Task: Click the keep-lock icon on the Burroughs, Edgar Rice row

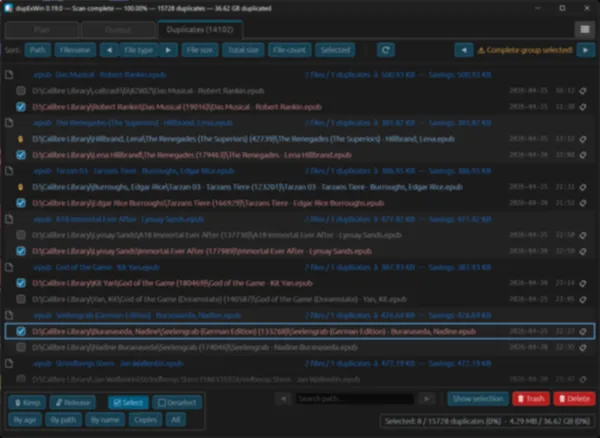Action: click(21, 187)
